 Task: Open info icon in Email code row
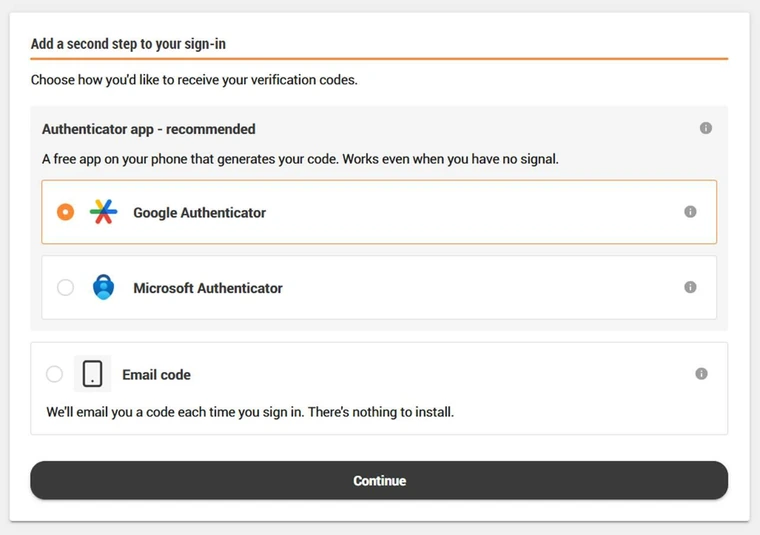click(x=701, y=374)
